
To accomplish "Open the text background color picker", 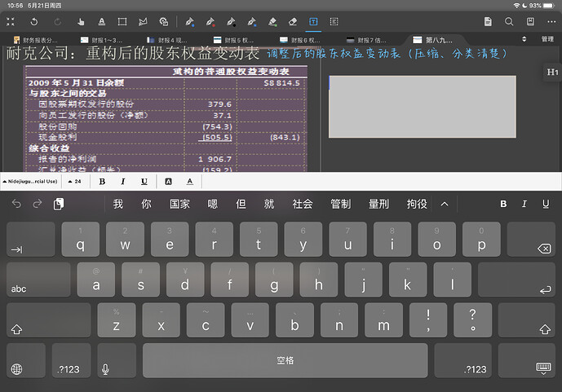I will click(168, 182).
